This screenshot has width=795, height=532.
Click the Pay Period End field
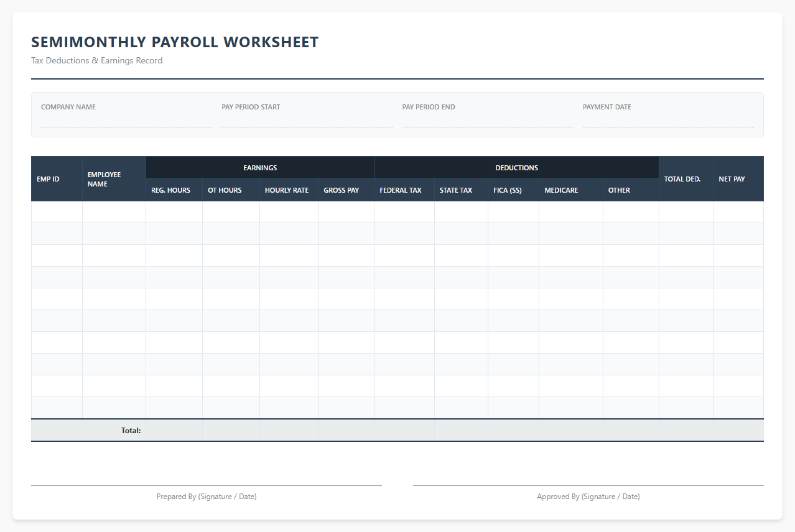(x=488, y=121)
